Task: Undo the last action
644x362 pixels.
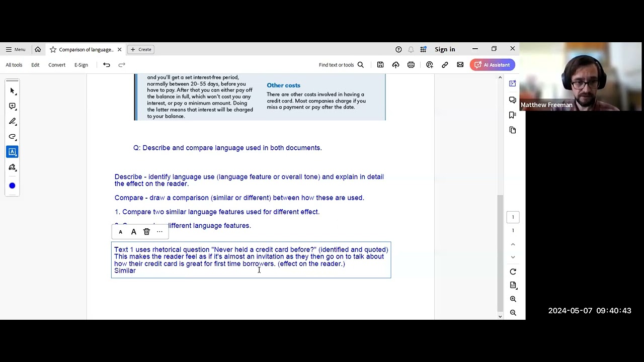Action: point(107,65)
